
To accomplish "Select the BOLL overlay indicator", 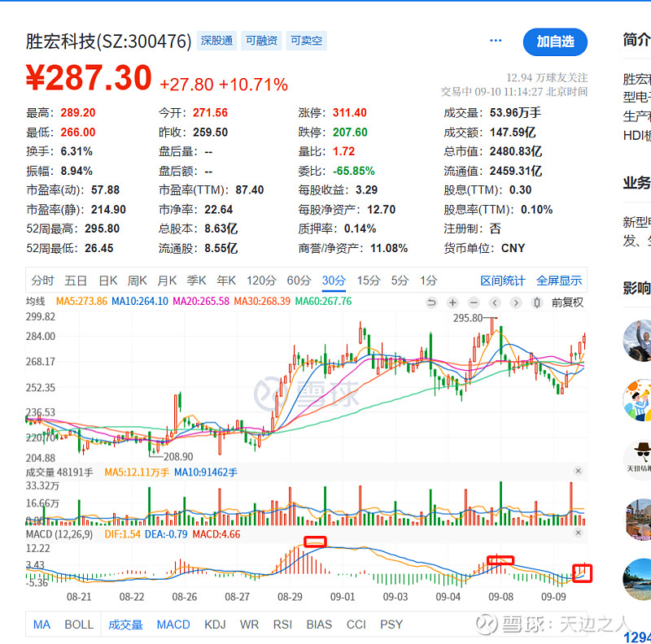I will 79,624.
